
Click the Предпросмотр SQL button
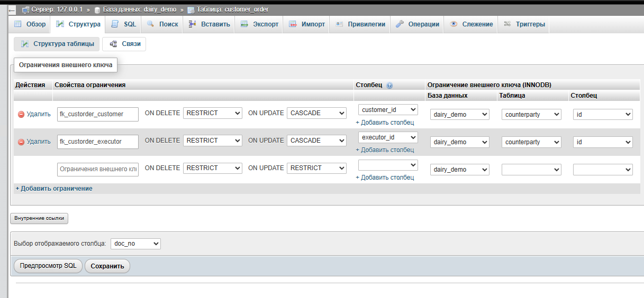click(48, 266)
